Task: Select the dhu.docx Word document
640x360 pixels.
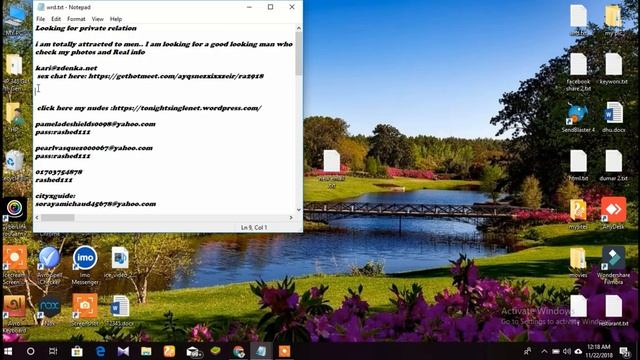Action: pos(613,117)
